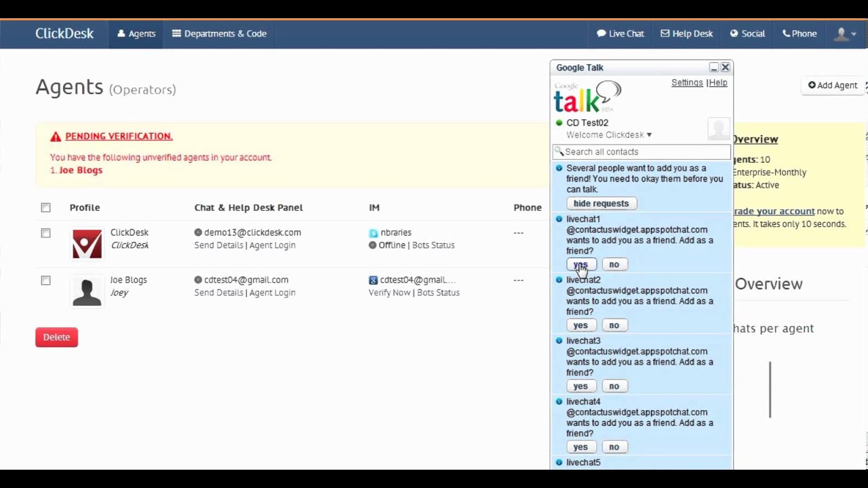Click the Profile column header
Viewport: 868px width, 488px height.
point(85,207)
